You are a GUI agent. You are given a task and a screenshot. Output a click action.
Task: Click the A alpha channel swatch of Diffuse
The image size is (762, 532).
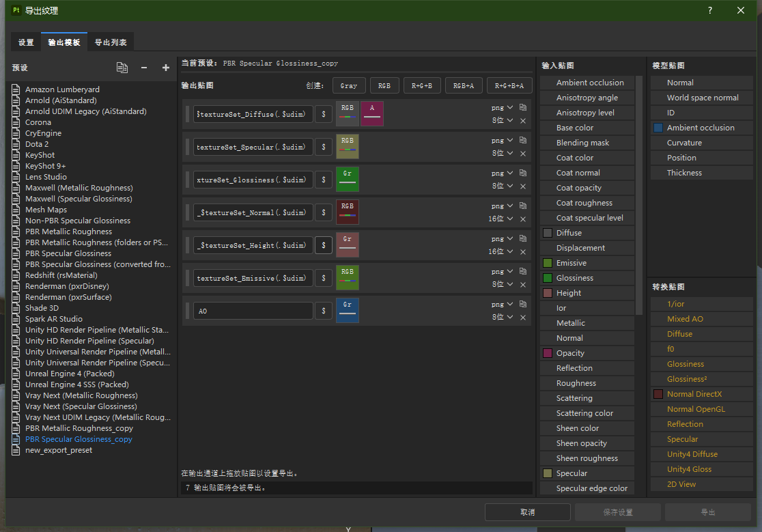point(371,113)
